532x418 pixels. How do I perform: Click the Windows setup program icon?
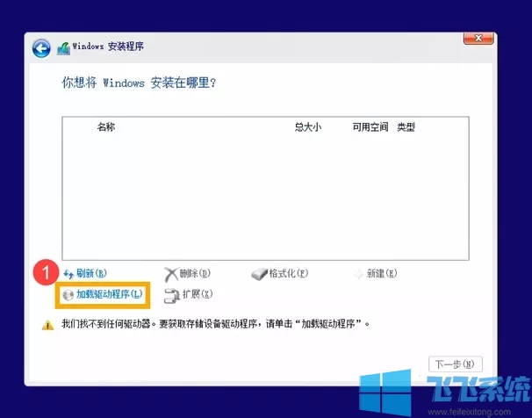click(64, 48)
